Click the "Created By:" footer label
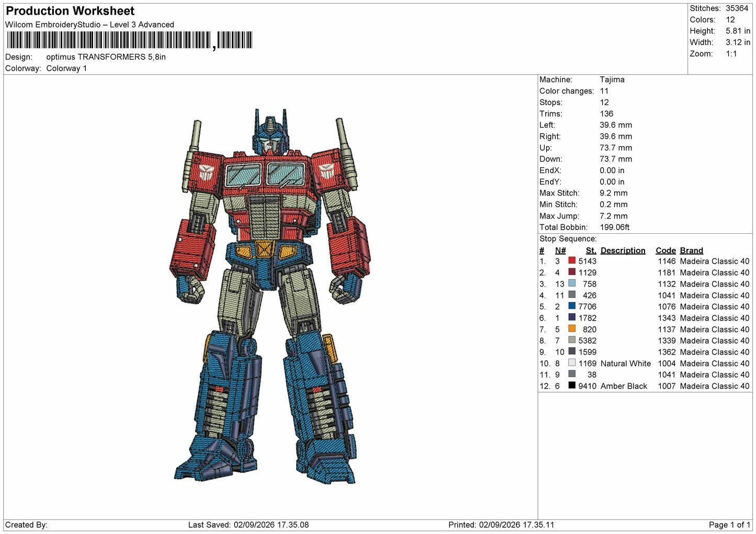 point(26,525)
